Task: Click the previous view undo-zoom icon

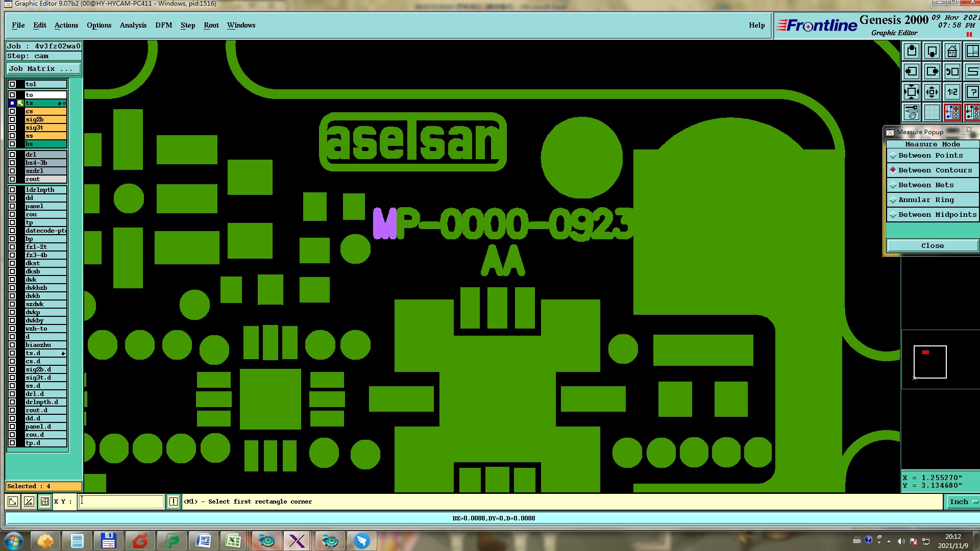Action: [952, 71]
